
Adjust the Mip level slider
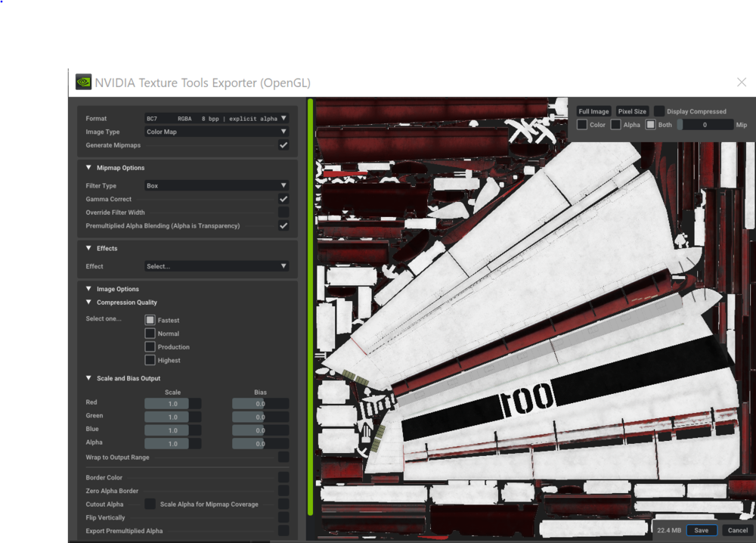click(705, 125)
